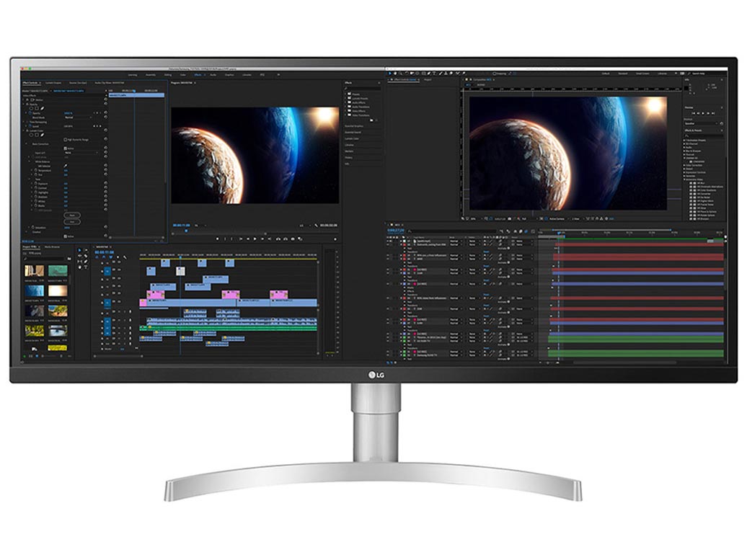Click the stopwatch icon next to Opacity
The image size is (747, 560).
(31, 113)
